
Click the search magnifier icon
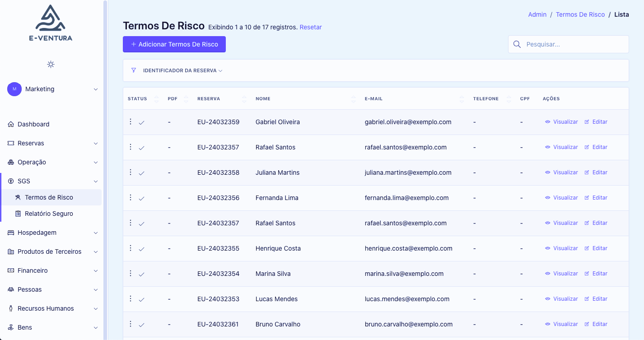click(517, 44)
